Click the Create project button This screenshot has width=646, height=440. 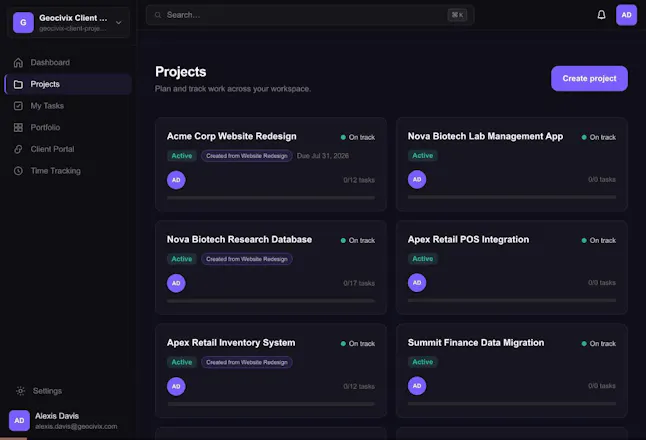tap(589, 78)
